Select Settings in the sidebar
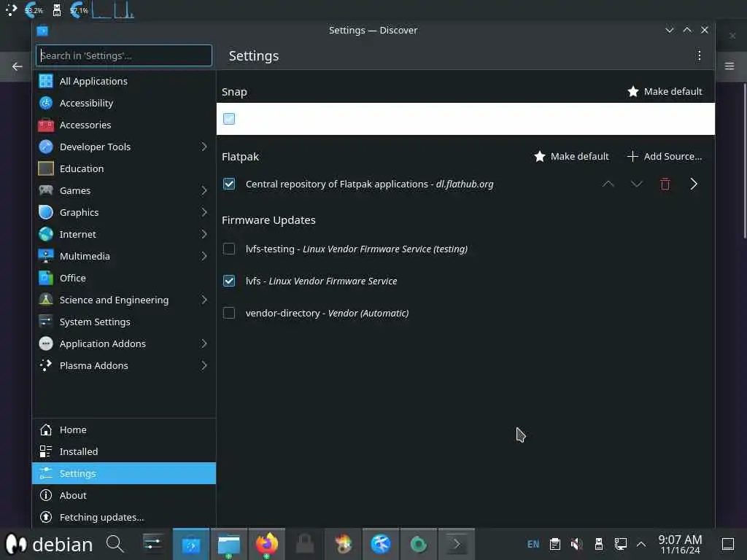Image resolution: width=747 pixels, height=560 pixels. pyautogui.click(x=124, y=473)
